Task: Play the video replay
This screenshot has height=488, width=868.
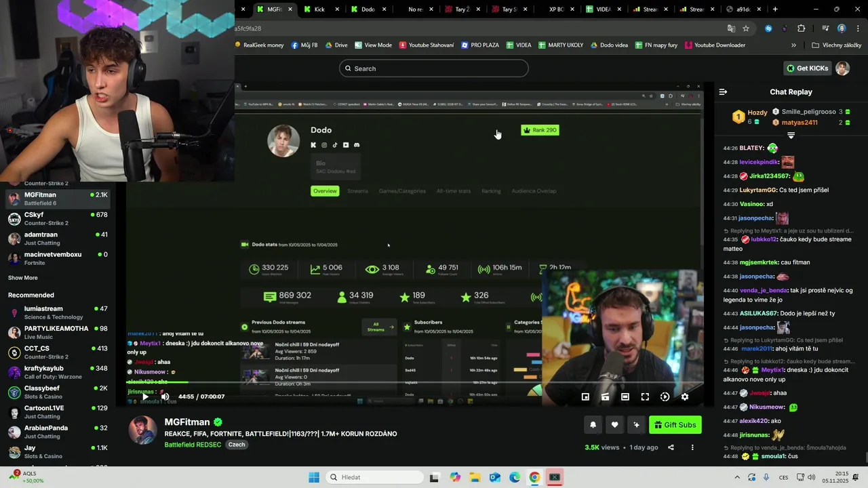Action: point(144,396)
